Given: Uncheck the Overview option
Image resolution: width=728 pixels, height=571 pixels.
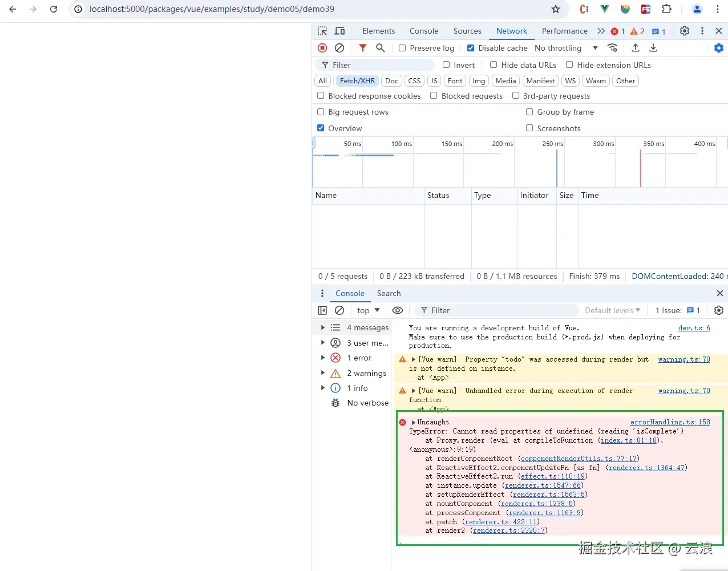Looking at the screenshot, I should [321, 128].
